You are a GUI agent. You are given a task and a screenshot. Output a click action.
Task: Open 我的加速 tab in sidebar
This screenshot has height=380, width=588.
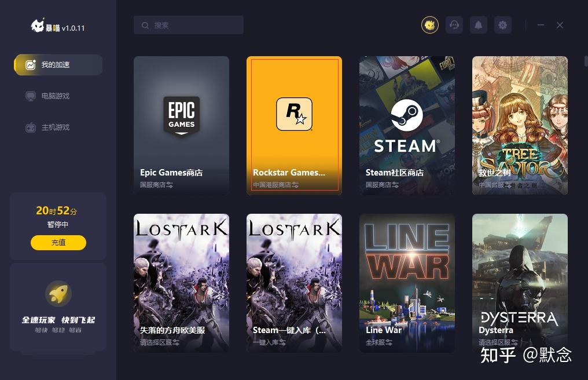(x=58, y=64)
